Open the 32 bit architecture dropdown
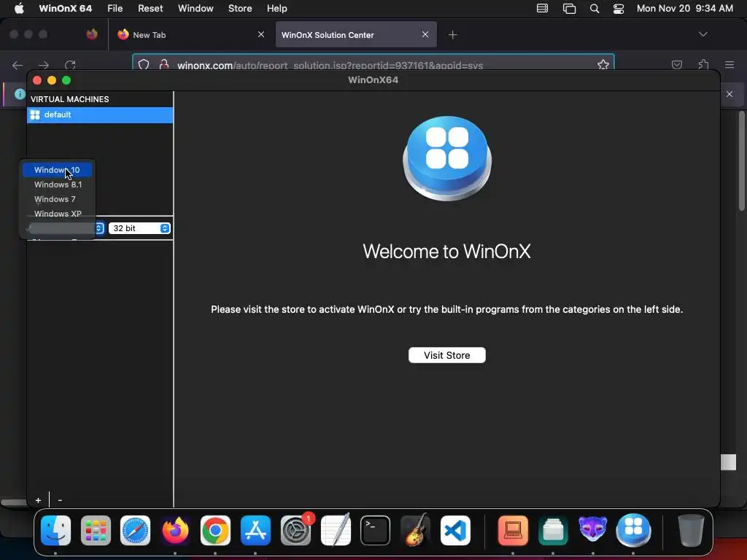The height and width of the screenshot is (560, 747). click(139, 228)
